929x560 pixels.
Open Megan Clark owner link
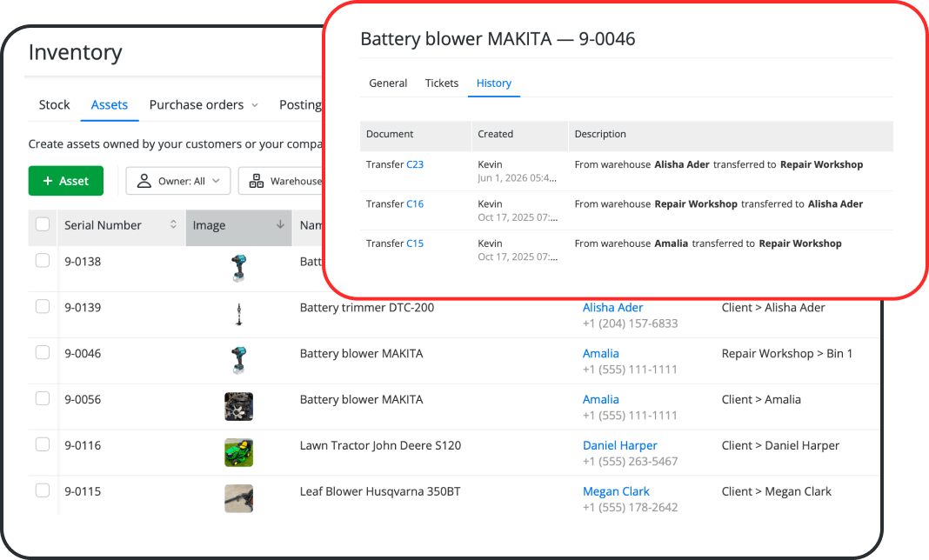click(x=616, y=492)
